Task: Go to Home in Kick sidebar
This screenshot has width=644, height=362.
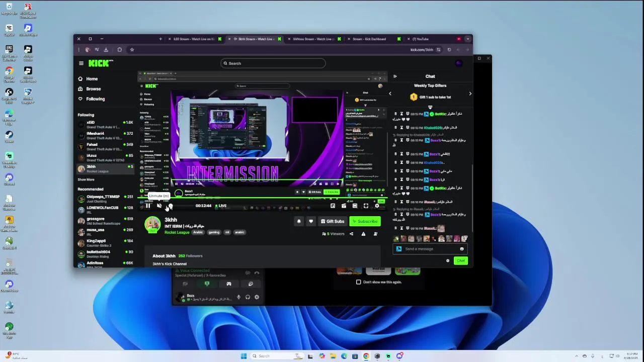Action: click(x=92, y=79)
